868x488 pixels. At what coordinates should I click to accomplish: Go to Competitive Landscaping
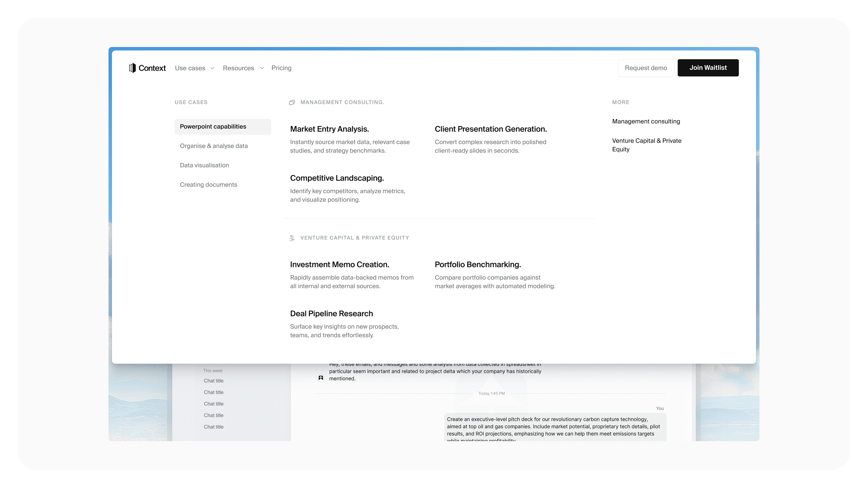[x=337, y=178]
